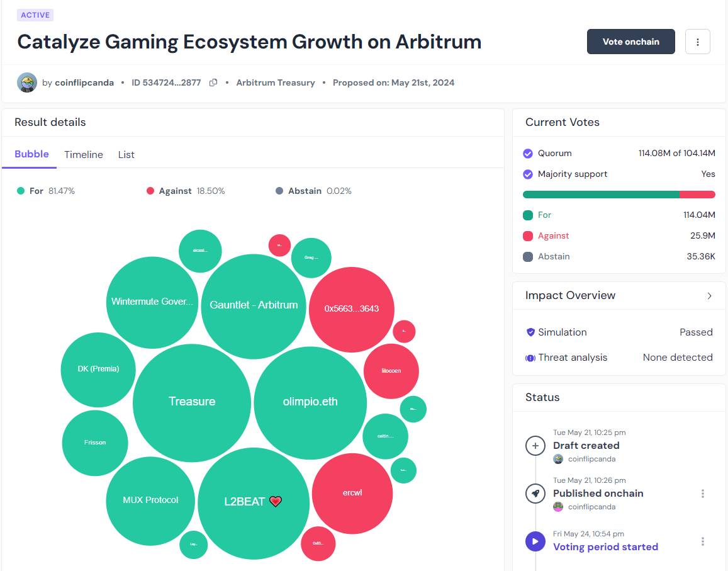Viewport: 728px width, 571px height.
Task: Click the heart emoji on L2BEAT bubble
Action: (276, 501)
